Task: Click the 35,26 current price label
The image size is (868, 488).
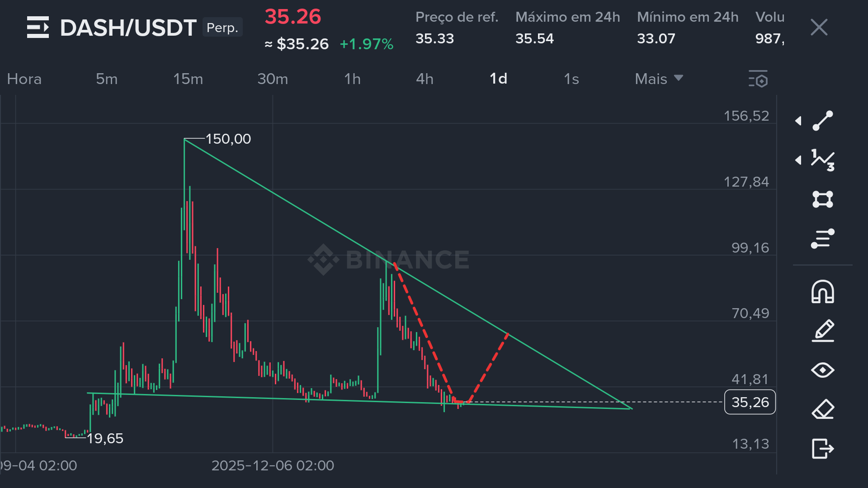Action: click(x=750, y=402)
